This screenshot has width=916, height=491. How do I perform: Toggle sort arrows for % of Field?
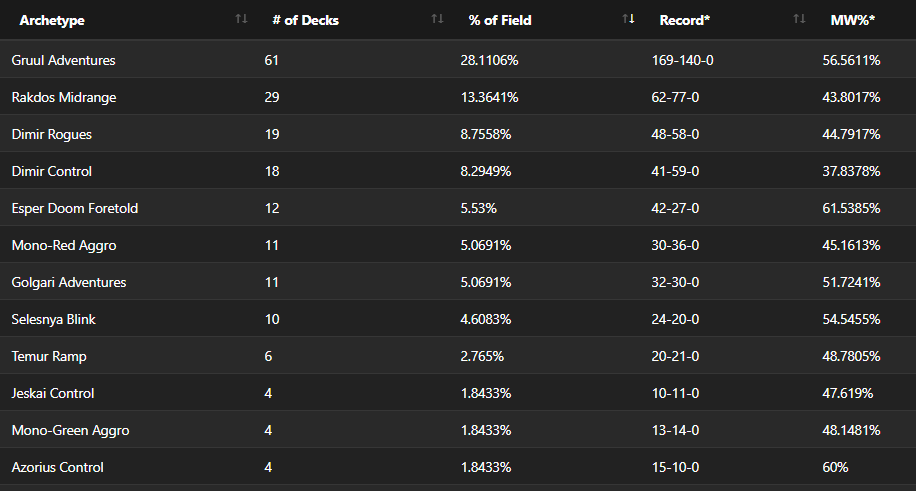click(x=629, y=19)
